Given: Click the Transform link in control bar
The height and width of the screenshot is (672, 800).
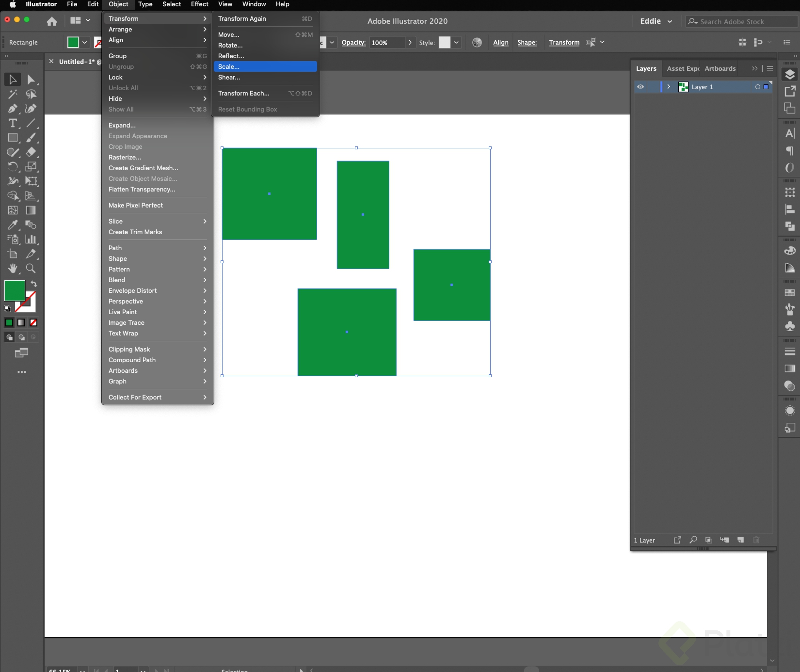Looking at the screenshot, I should (564, 43).
